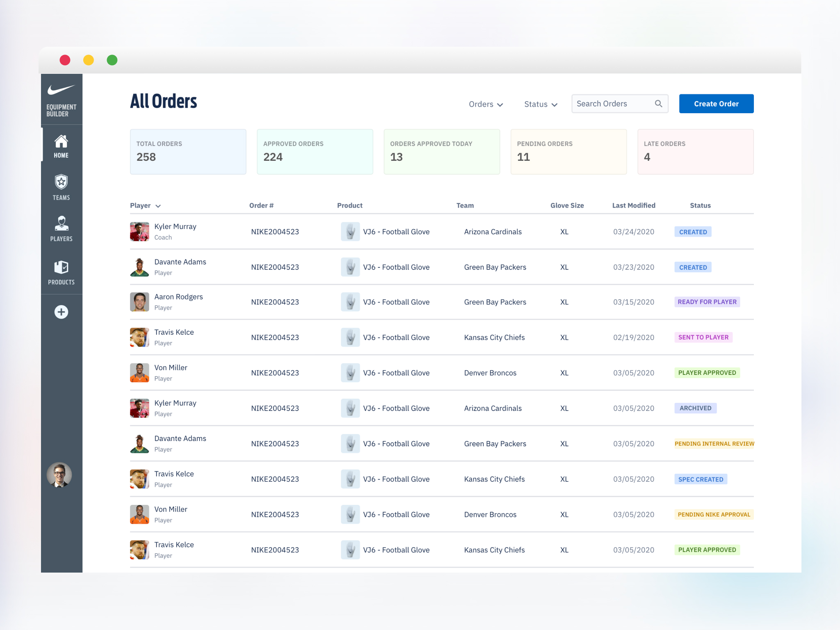This screenshot has height=630, width=840.
Task: Click CREATED badge dated 03/24/2020
Action: (693, 232)
